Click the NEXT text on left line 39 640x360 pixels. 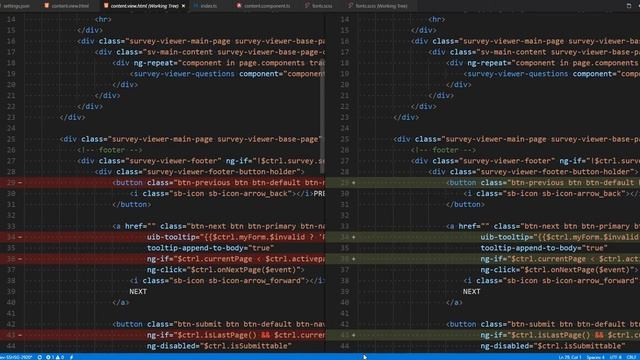(138, 291)
